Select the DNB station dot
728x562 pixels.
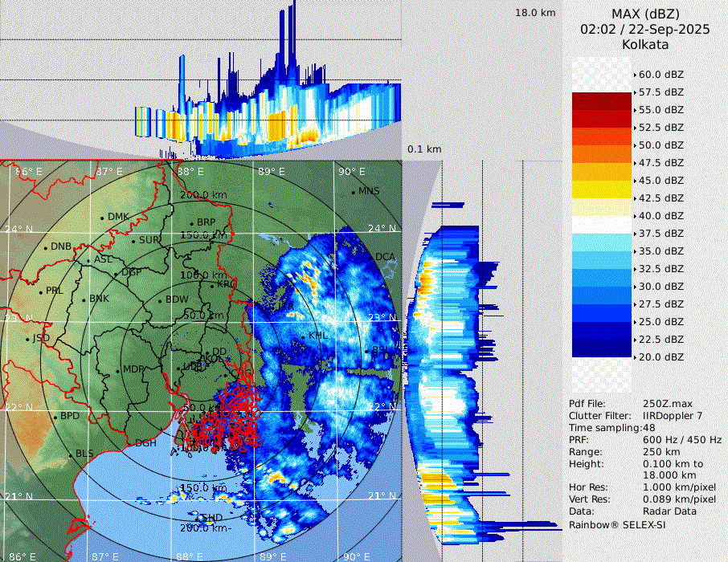(45, 247)
